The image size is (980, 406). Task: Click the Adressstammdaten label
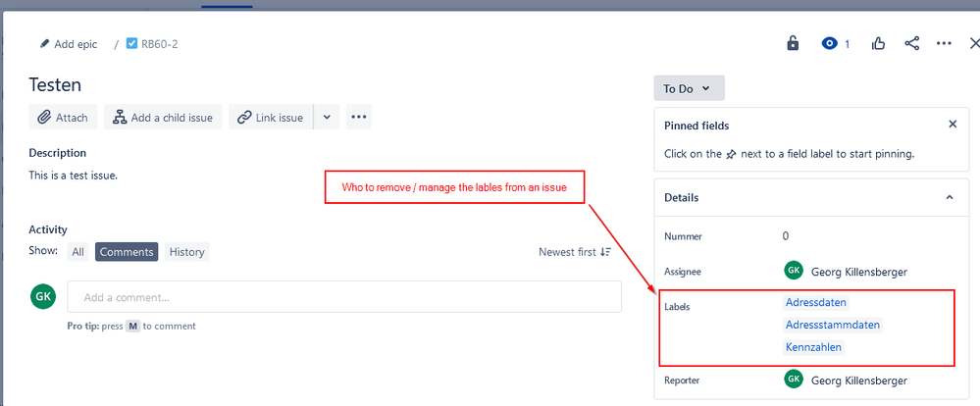[833, 325]
